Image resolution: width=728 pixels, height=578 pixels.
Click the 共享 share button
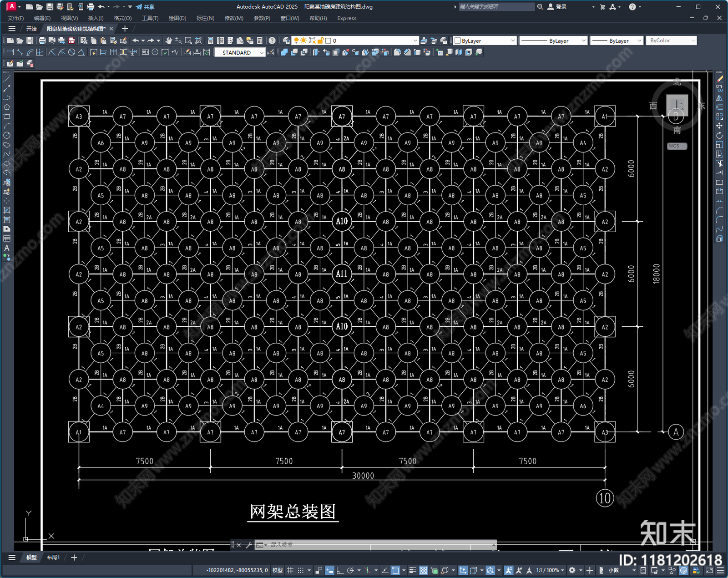tap(145, 7)
